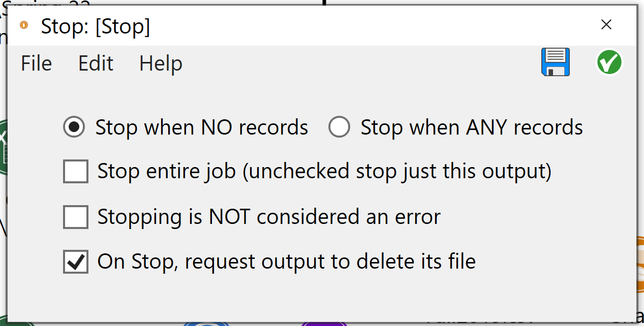Select the purple circular node at bottom edge

pyautogui.click(x=324, y=323)
